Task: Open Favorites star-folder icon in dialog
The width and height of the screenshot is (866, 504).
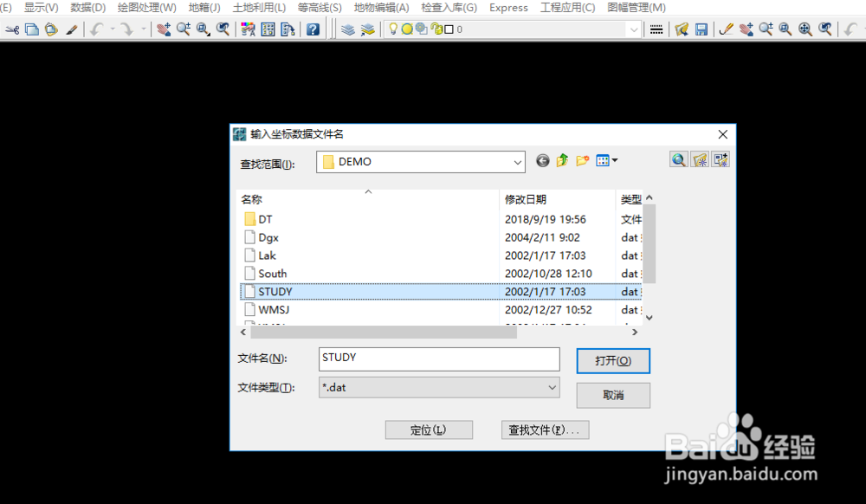Action: pyautogui.click(x=700, y=160)
